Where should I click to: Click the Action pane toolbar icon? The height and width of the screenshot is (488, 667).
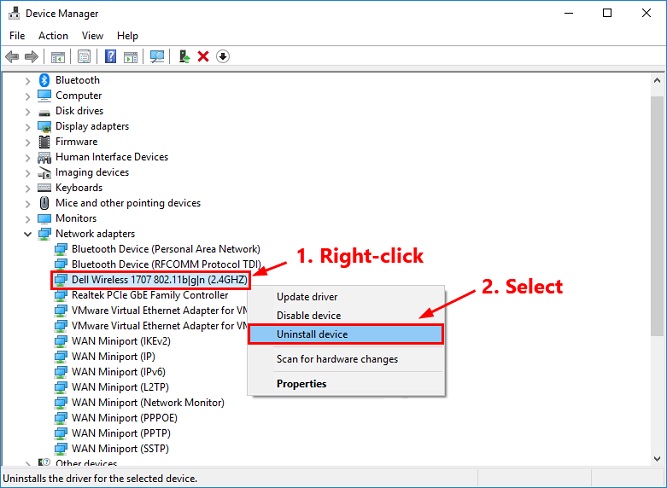pyautogui.click(x=131, y=56)
